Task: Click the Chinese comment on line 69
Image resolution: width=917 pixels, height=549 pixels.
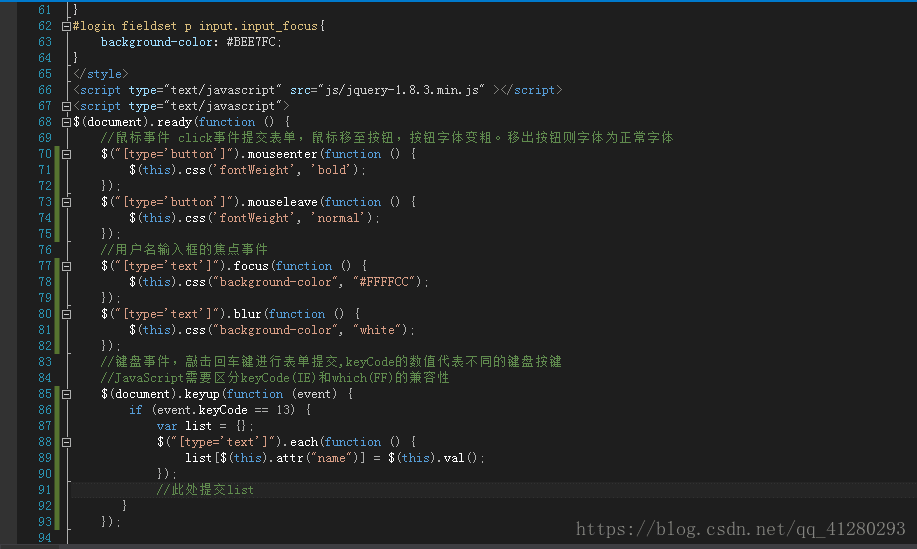Action: (x=387, y=138)
